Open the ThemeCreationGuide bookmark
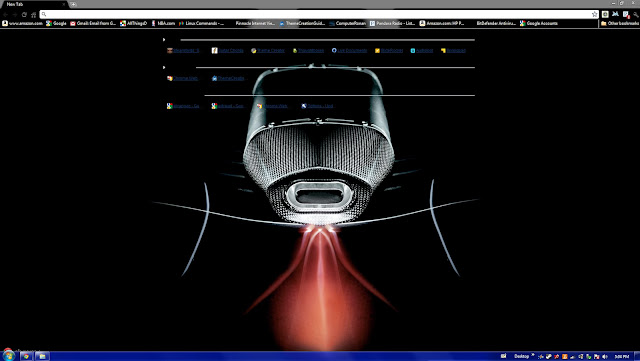640x361 pixels. (x=302, y=23)
